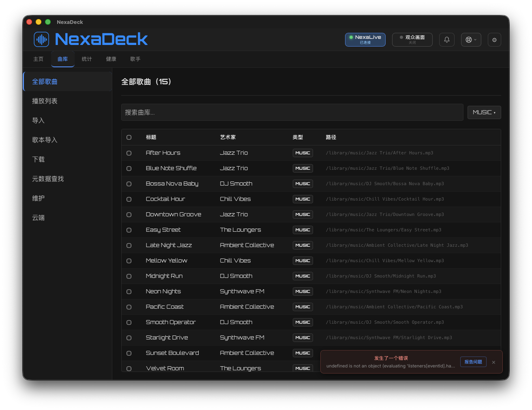
Task: Open the help lifebuoy dropdown menu
Action: point(471,40)
